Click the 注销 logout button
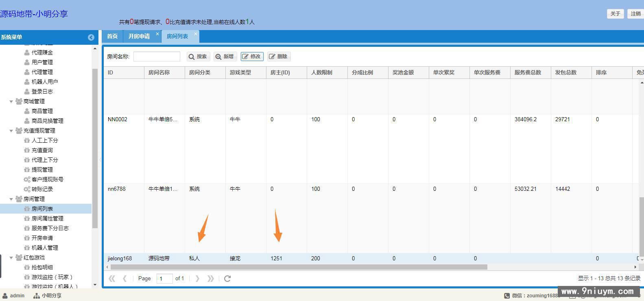This screenshot has width=644, height=301. [x=635, y=14]
